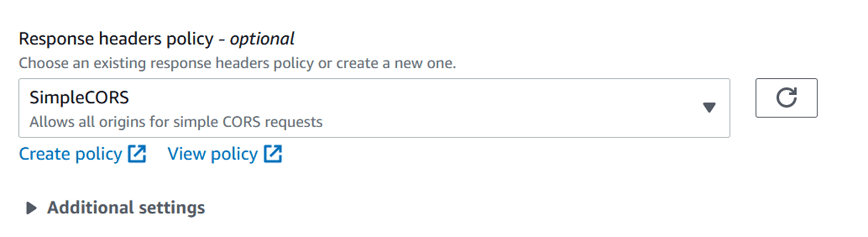This screenshot has height=237, width=868.
Task: Select the SimpleCORS text in the dropdown
Action: pos(79,98)
